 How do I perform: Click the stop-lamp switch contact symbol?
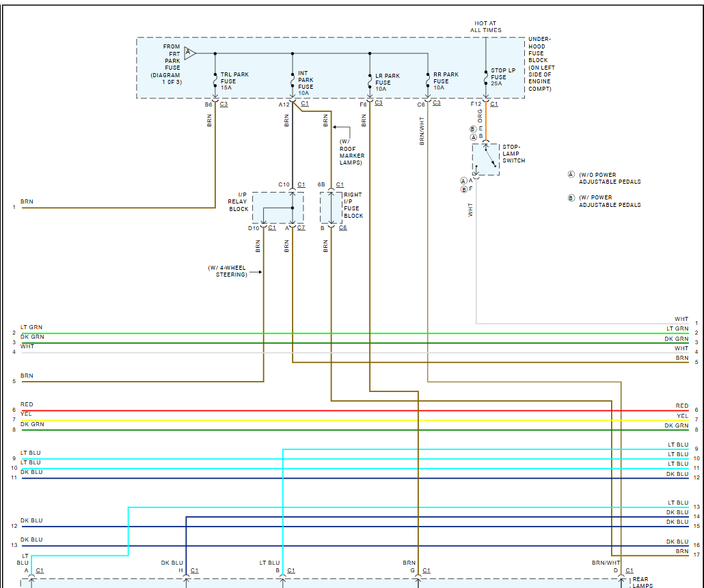486,160
